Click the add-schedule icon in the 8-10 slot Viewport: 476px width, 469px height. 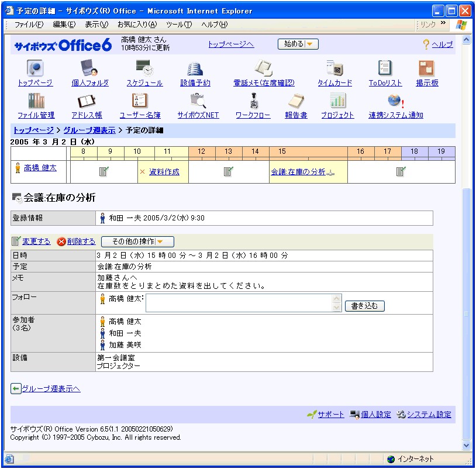click(104, 171)
